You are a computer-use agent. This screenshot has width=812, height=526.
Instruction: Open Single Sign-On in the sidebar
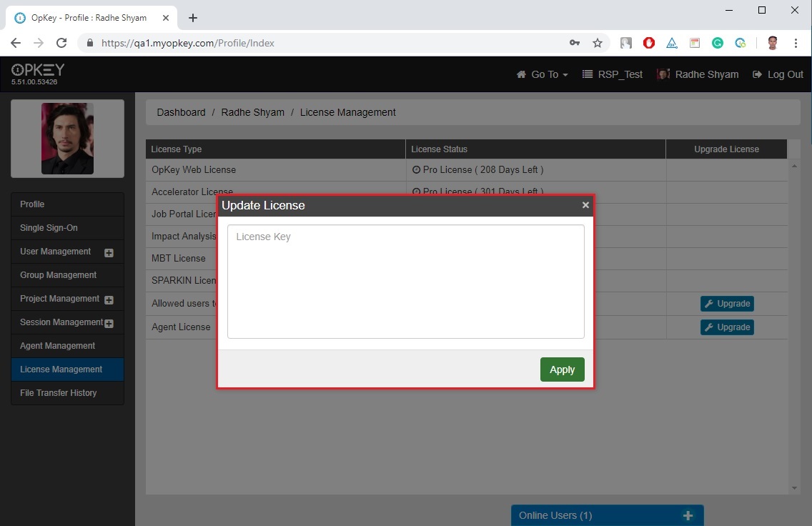point(67,228)
